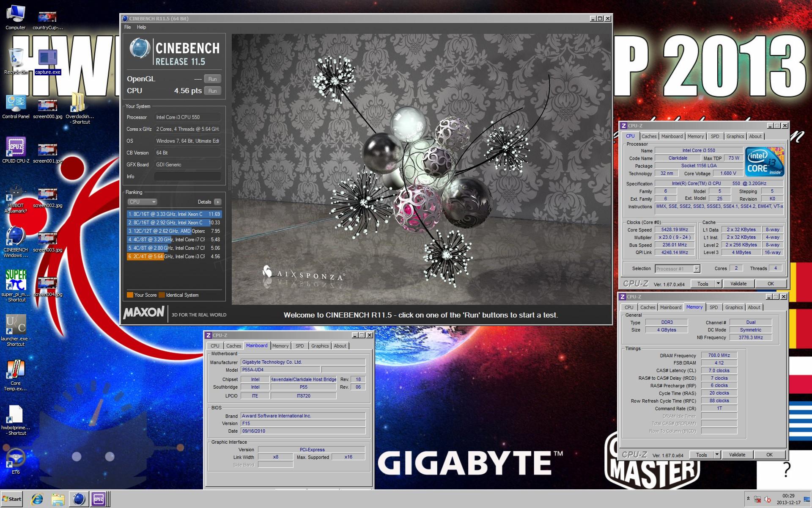Click the Start button
The width and height of the screenshot is (812, 508).
coord(12,499)
